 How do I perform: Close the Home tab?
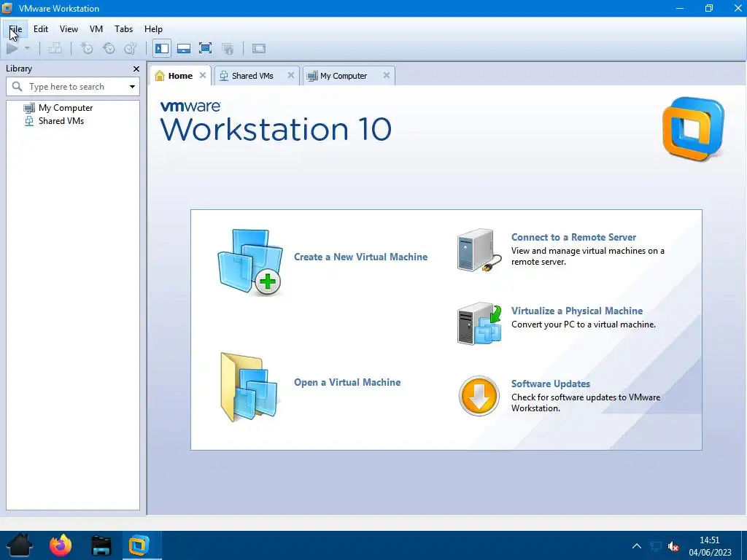pos(203,75)
